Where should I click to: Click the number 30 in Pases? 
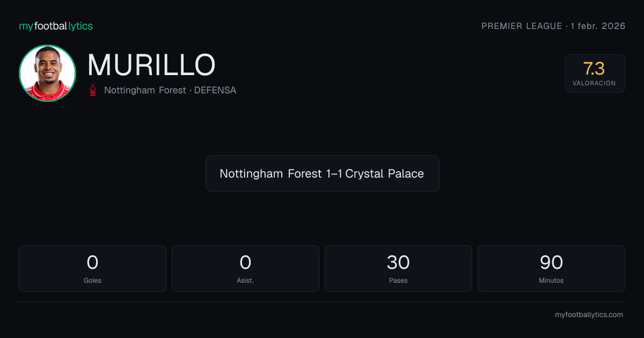tap(398, 262)
